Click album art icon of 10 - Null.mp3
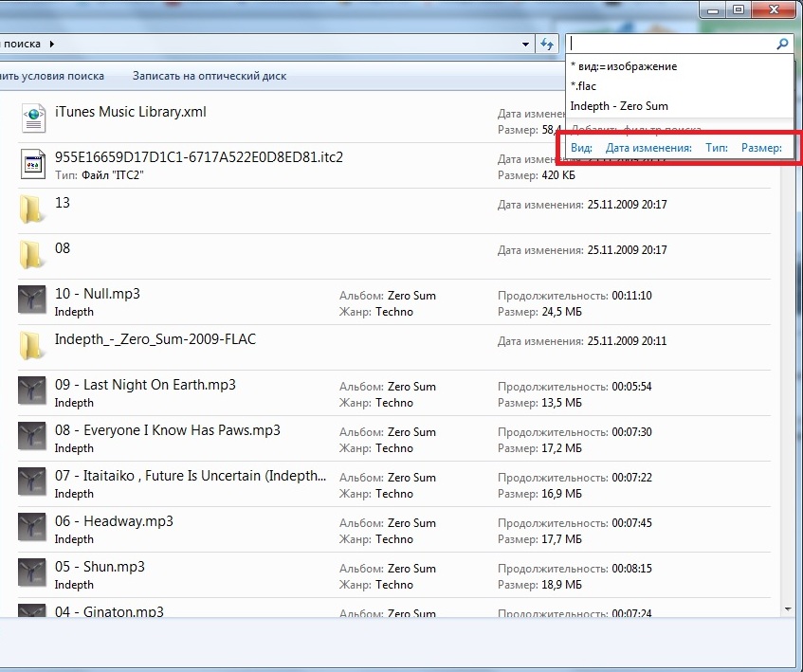 pyautogui.click(x=32, y=300)
